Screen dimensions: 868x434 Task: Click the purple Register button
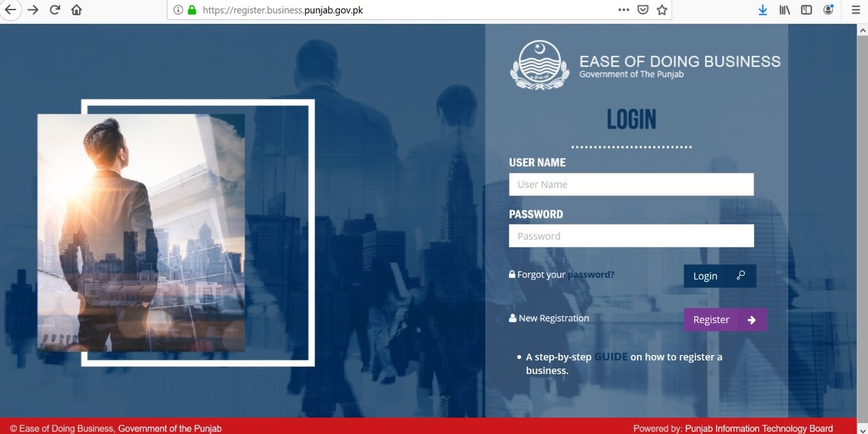[725, 320]
